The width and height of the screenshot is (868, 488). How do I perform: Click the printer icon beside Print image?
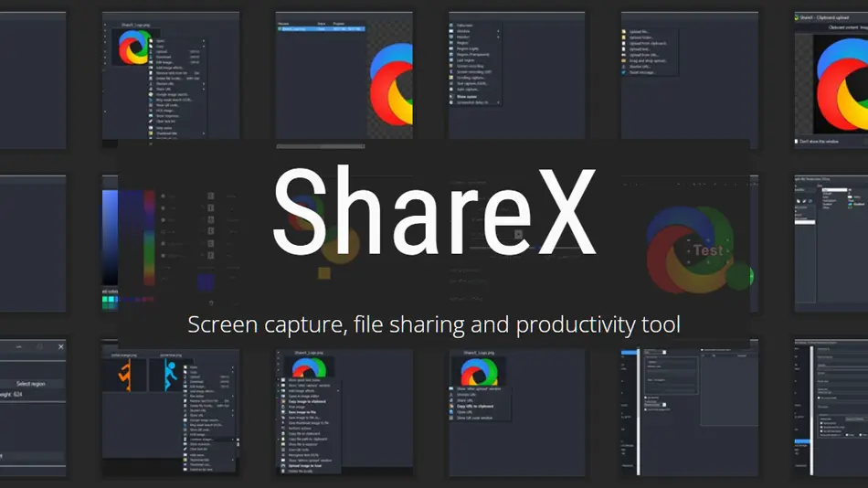(283, 407)
